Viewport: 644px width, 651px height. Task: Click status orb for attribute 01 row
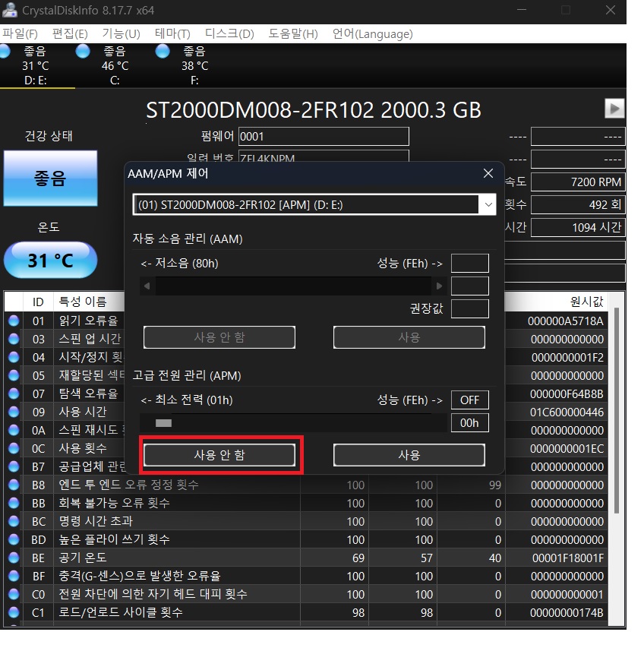pyautogui.click(x=14, y=321)
